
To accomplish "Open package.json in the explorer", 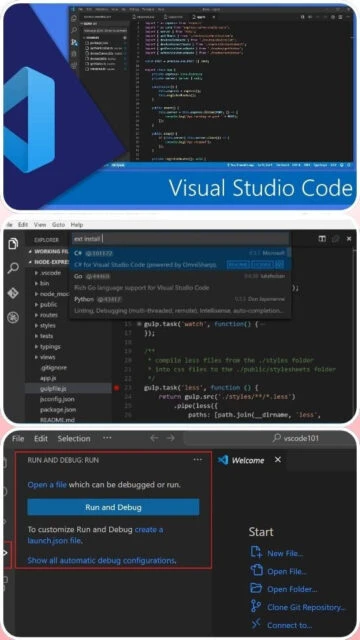I will 58,410.
